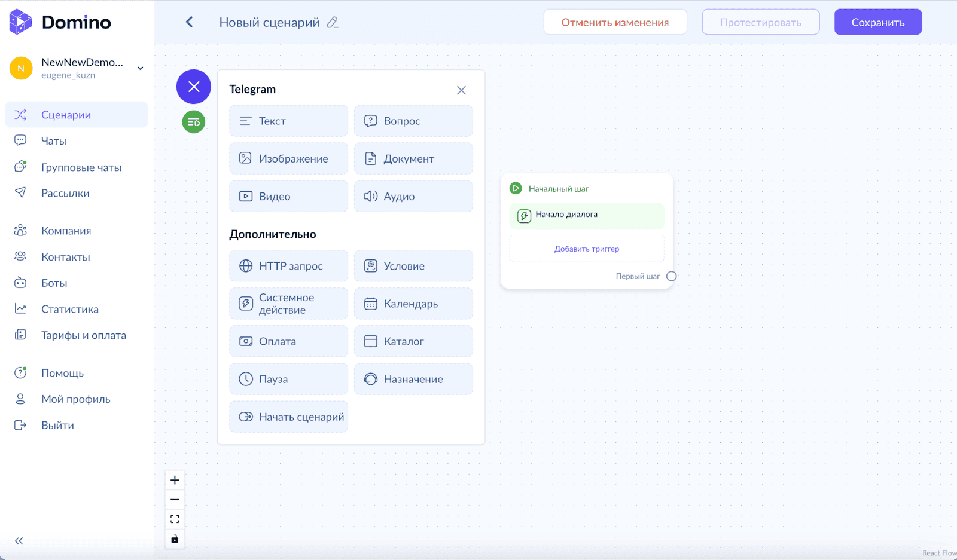Click the Первый шаг connector circle
The width and height of the screenshot is (957, 560).
click(672, 276)
